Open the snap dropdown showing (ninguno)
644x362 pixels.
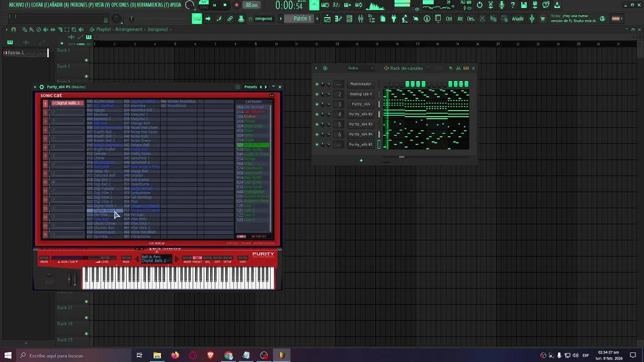[264, 19]
